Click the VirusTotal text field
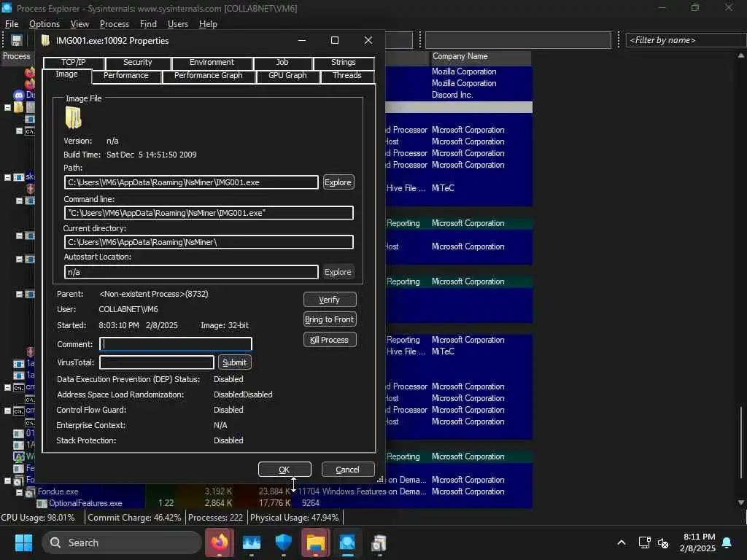Image resolution: width=747 pixels, height=560 pixels. click(157, 362)
